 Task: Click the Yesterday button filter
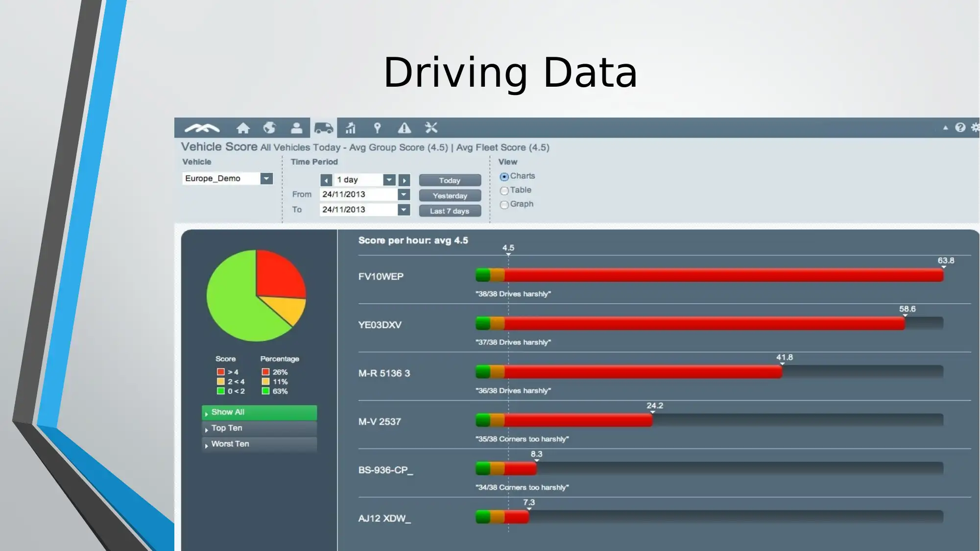(450, 195)
